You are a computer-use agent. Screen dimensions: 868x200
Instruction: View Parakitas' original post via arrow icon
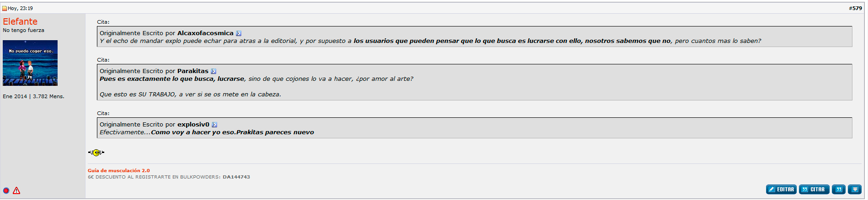pyautogui.click(x=213, y=71)
